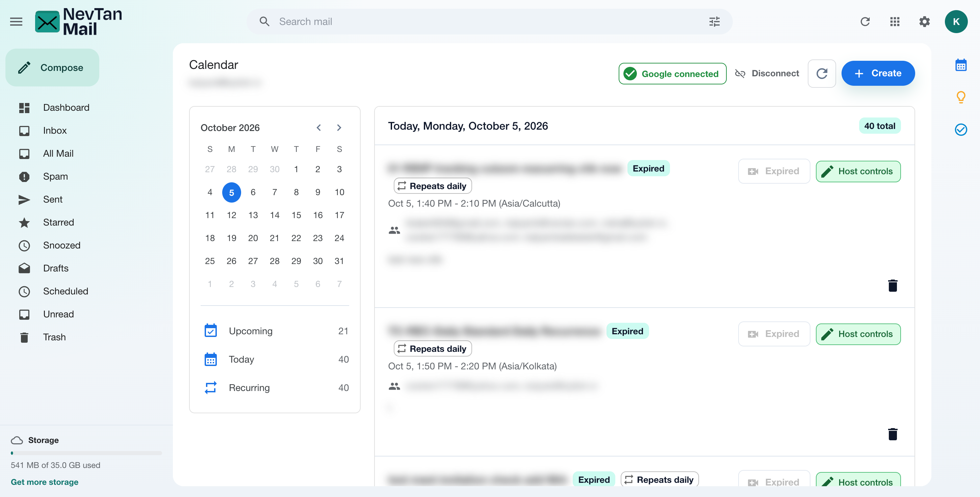Click into the Search mail field

(489, 22)
